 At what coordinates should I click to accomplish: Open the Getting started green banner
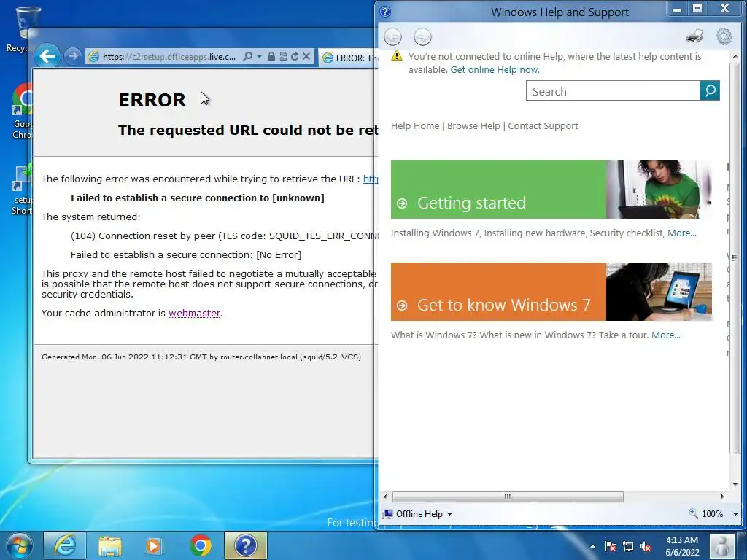coord(498,190)
